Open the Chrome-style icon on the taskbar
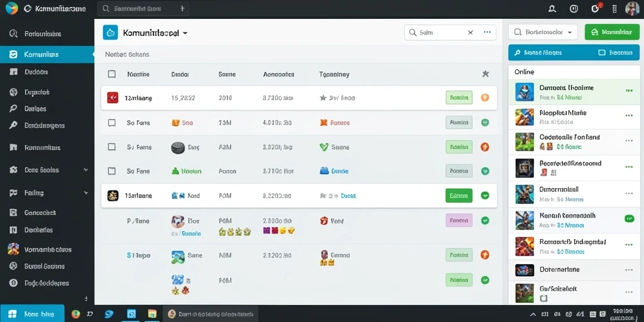The image size is (644, 322). [75, 314]
